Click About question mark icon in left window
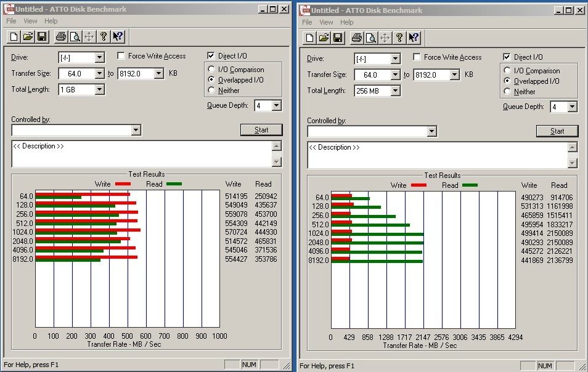Screen dimensions: 588x372 104,36
